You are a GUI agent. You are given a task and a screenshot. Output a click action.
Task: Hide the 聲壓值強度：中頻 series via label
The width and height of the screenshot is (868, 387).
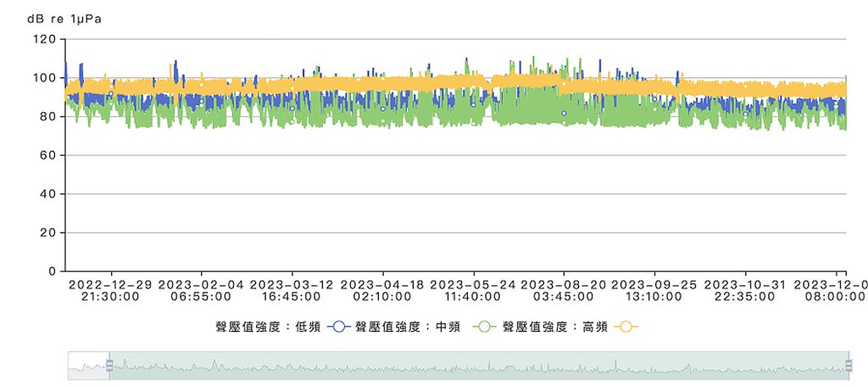pos(408,327)
